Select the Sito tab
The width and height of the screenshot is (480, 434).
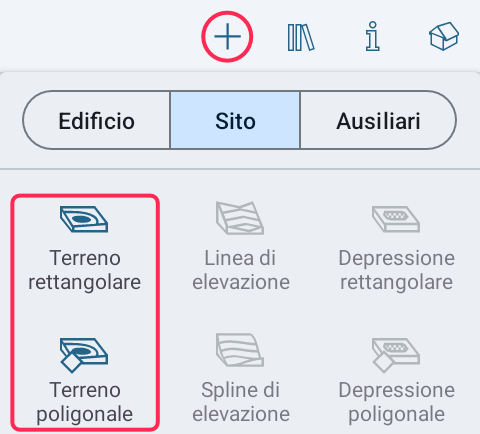click(235, 120)
